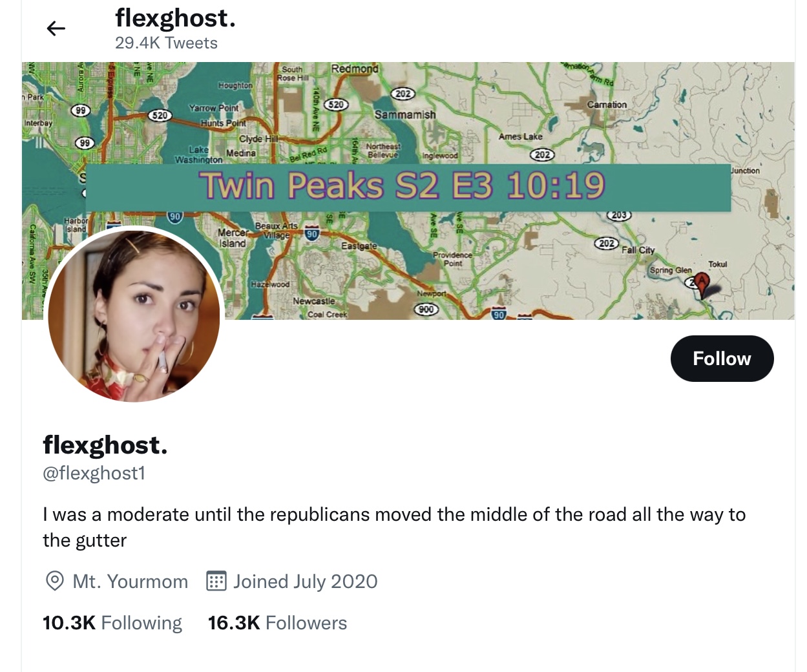Open the flexghost profile picture
807x672 pixels.
coord(134,316)
